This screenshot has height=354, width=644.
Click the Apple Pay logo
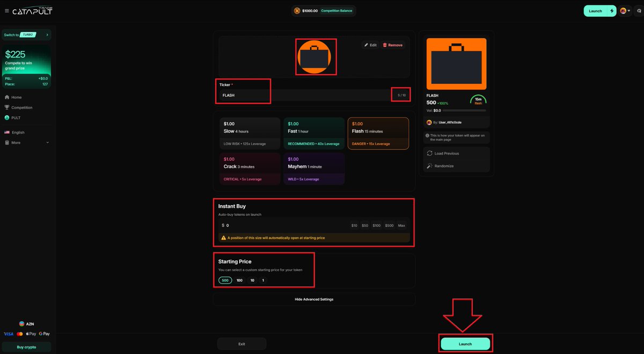31,334
